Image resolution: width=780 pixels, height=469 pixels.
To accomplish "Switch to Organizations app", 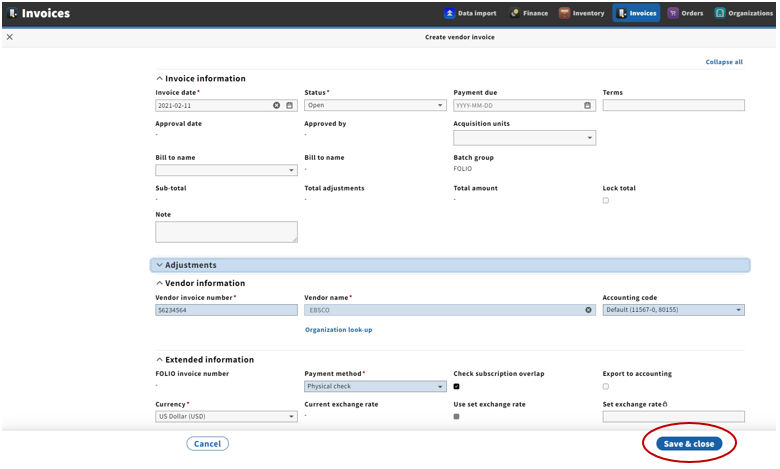I will click(744, 13).
